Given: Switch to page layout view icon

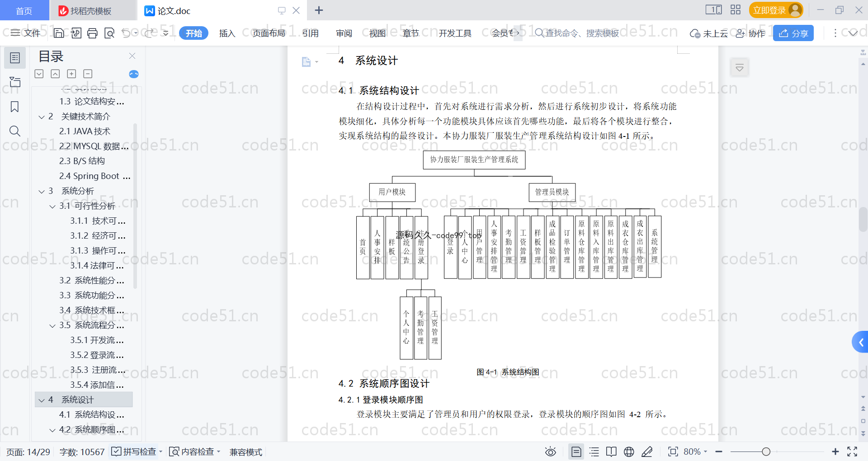Looking at the screenshot, I should click(576, 452).
